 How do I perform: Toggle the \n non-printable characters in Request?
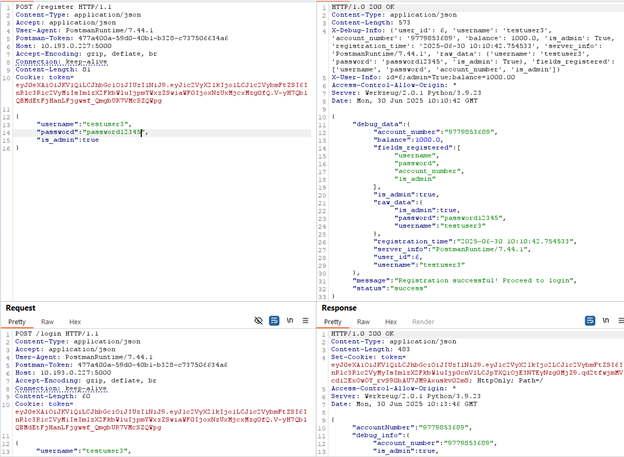pos(290,321)
